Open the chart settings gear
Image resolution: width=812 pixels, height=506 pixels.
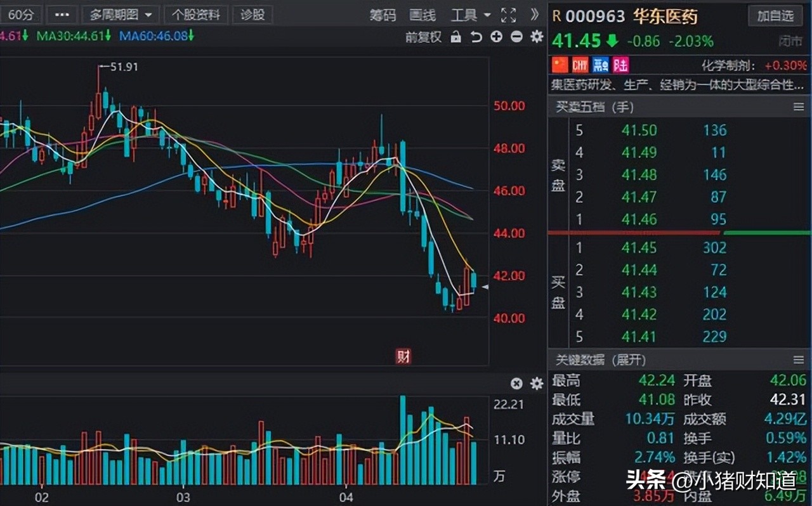point(536,37)
